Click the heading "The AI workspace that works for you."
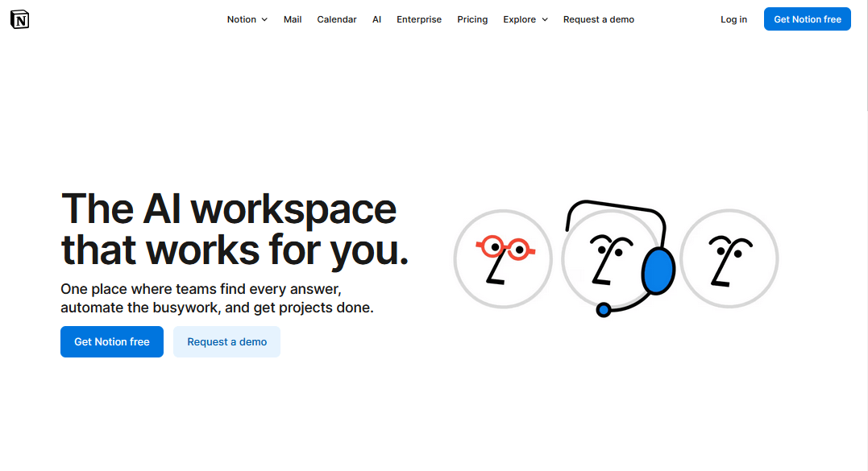Viewport: 868px width, 471px height. [235, 230]
